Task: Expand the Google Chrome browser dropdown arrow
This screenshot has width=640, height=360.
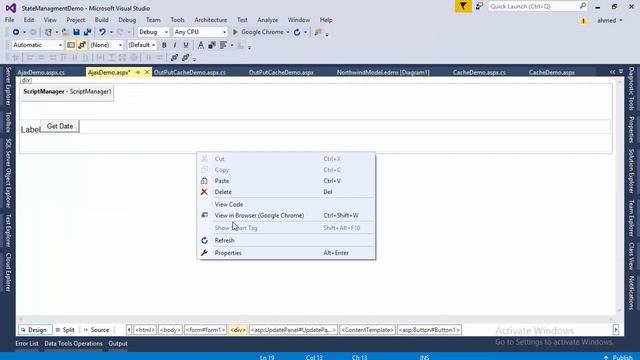Action: 288,32
